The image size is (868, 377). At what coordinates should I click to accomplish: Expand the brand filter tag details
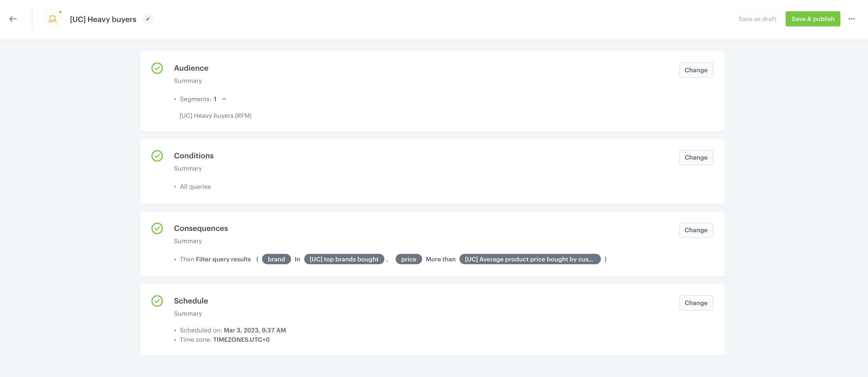click(x=276, y=259)
